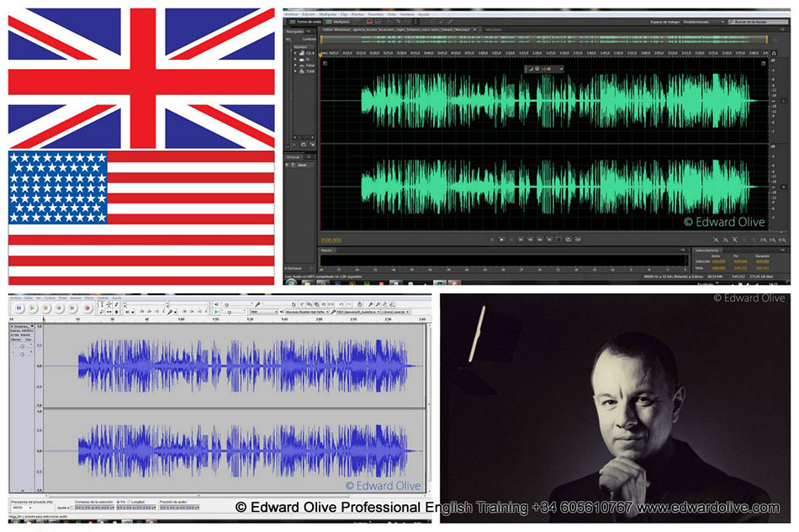Adjust the HUD volume knob over Audition waveform
The width and height of the screenshot is (799, 532).
click(x=537, y=69)
